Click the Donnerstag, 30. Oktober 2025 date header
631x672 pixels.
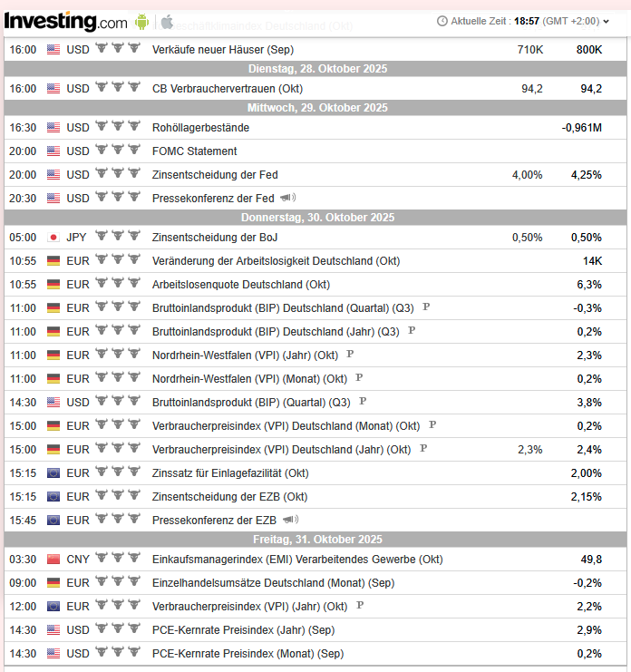(315, 218)
